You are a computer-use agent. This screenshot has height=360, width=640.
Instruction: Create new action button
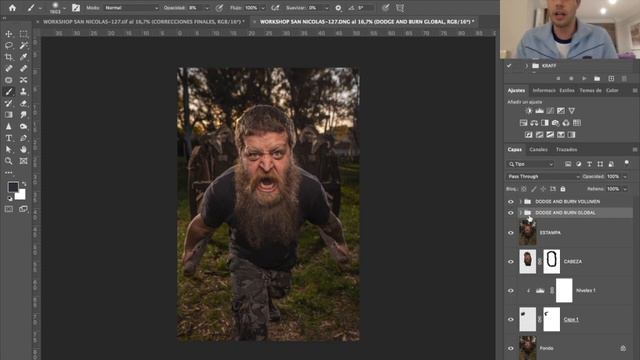click(x=611, y=78)
